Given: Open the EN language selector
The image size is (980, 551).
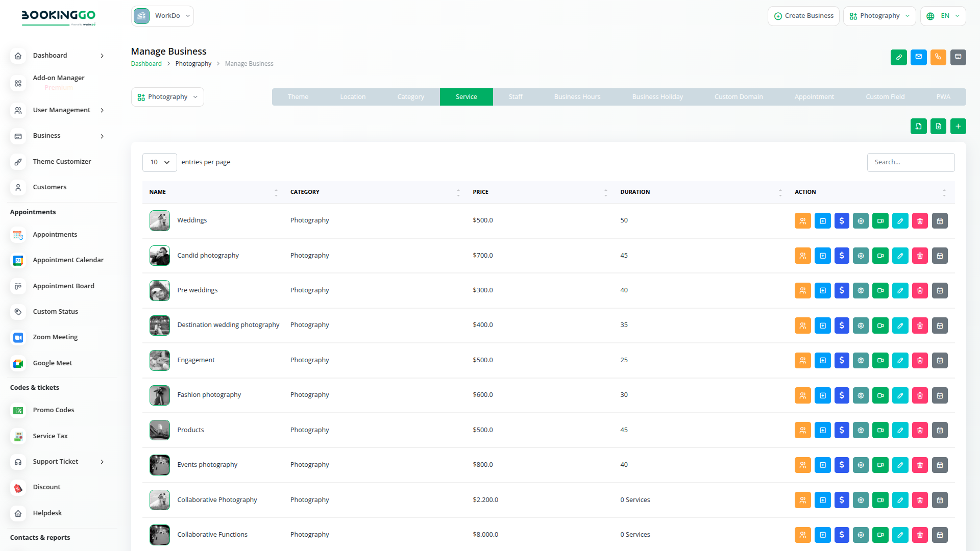Looking at the screenshot, I should pyautogui.click(x=943, y=16).
